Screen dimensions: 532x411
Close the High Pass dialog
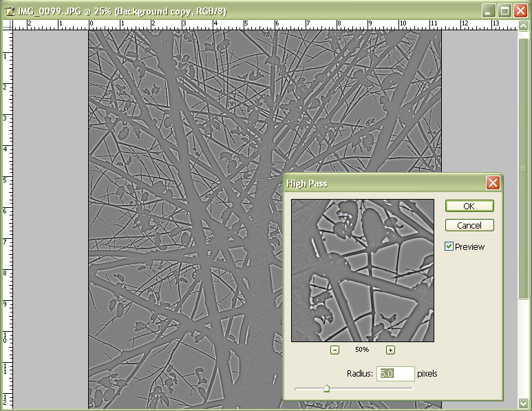coord(492,183)
